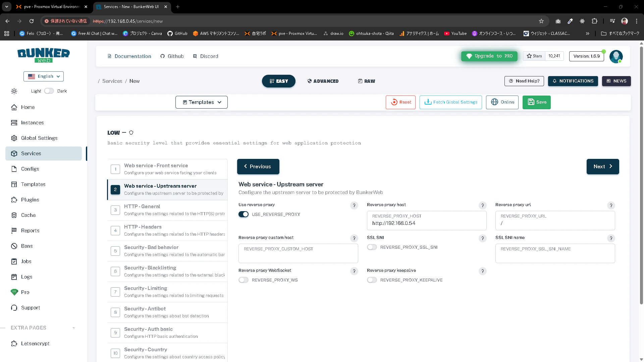Show all bookmarks overflow chevron
Image resolution: width=644 pixels, height=362 pixels.
pos(588,34)
